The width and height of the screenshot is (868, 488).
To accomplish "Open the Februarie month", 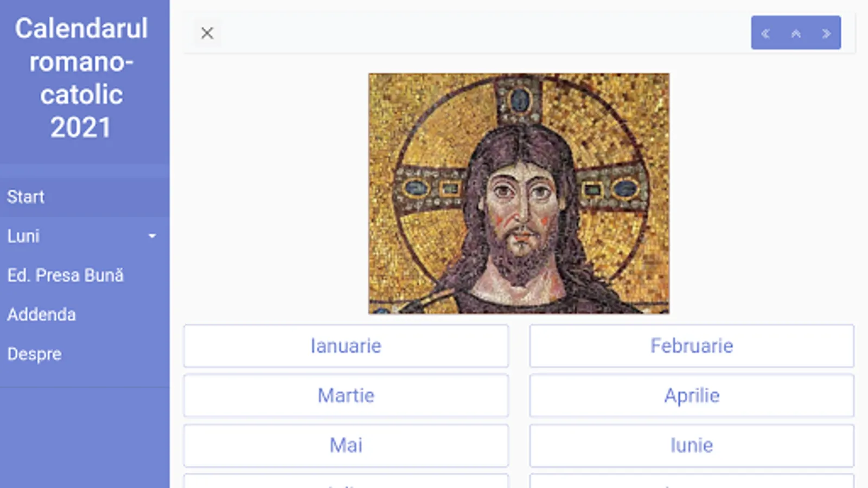I will click(x=692, y=346).
